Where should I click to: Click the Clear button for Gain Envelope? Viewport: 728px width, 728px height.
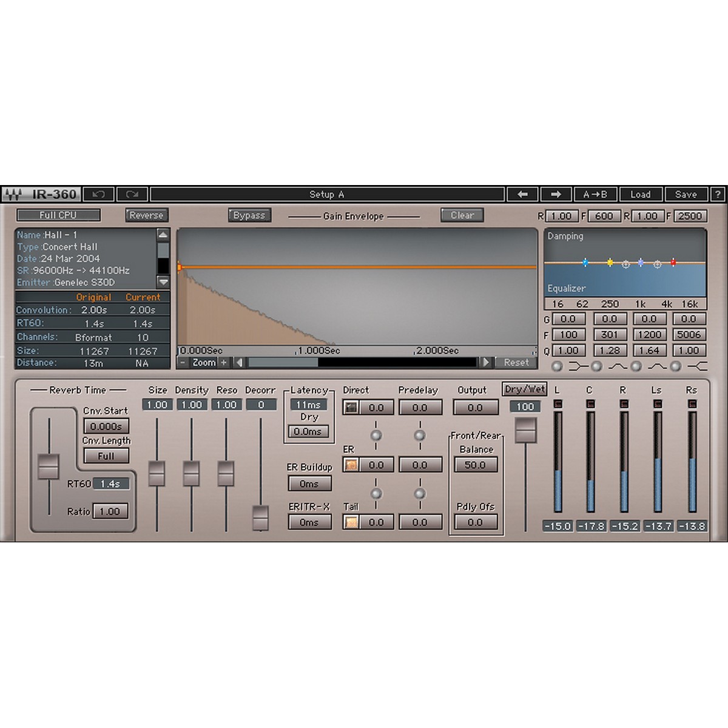[x=462, y=215]
